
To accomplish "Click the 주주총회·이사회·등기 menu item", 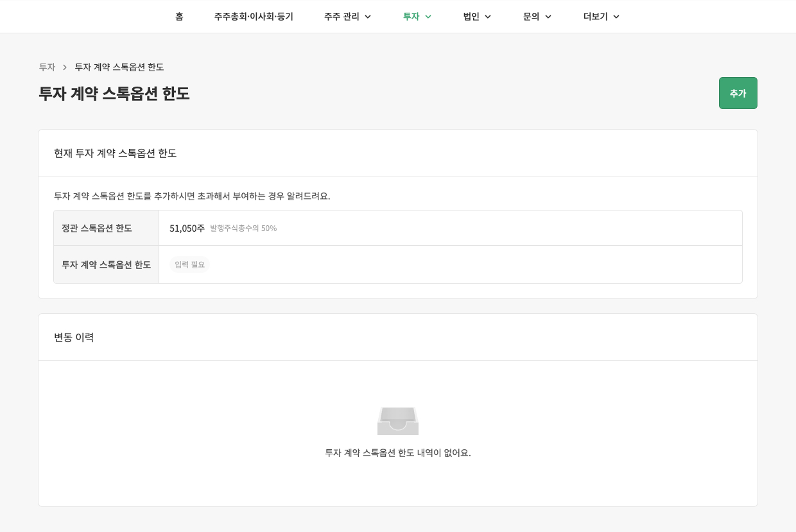I will click(254, 17).
